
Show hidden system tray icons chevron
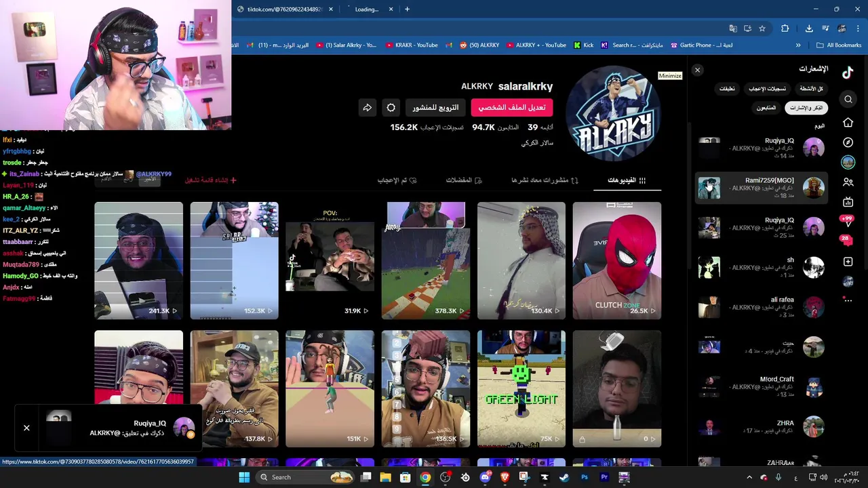point(749,477)
